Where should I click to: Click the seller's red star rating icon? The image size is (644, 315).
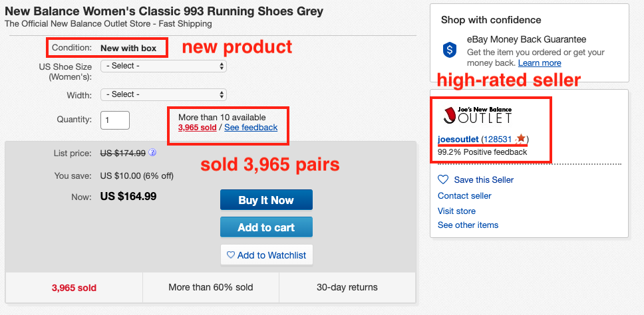pos(520,139)
